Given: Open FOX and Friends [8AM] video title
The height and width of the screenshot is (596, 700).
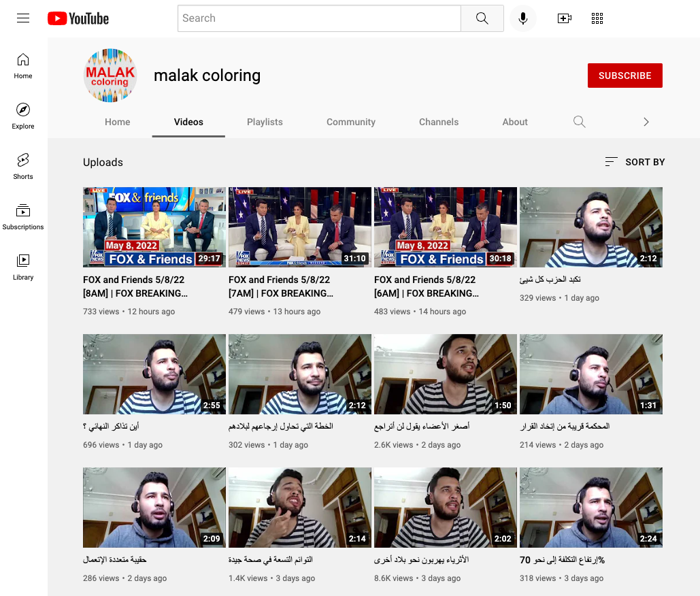Looking at the screenshot, I should (135, 286).
